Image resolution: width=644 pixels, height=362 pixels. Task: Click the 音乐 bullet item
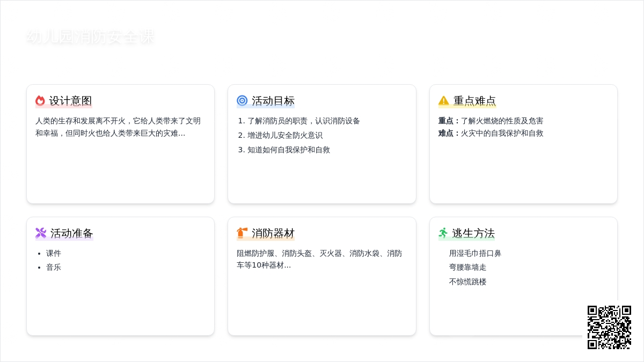[54, 267]
